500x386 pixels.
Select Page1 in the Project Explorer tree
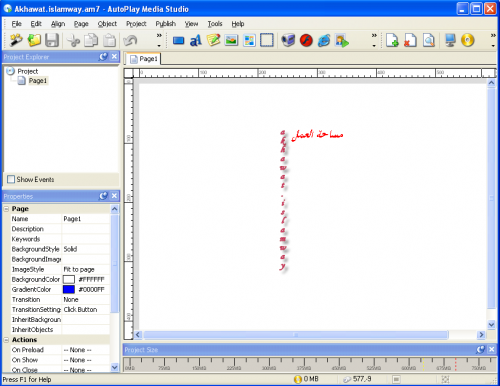[x=38, y=81]
